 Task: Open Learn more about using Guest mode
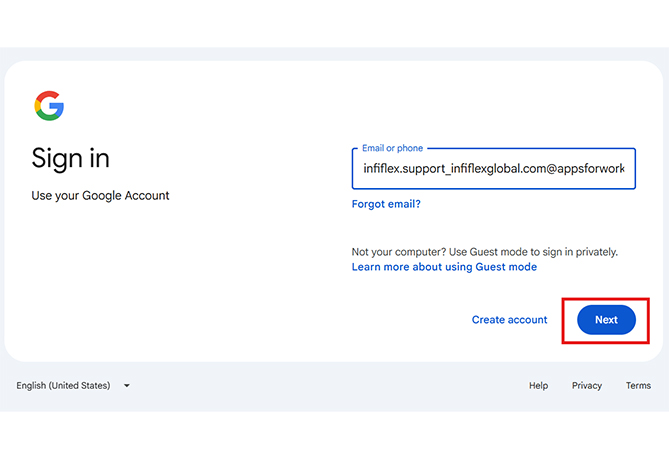pyautogui.click(x=444, y=267)
